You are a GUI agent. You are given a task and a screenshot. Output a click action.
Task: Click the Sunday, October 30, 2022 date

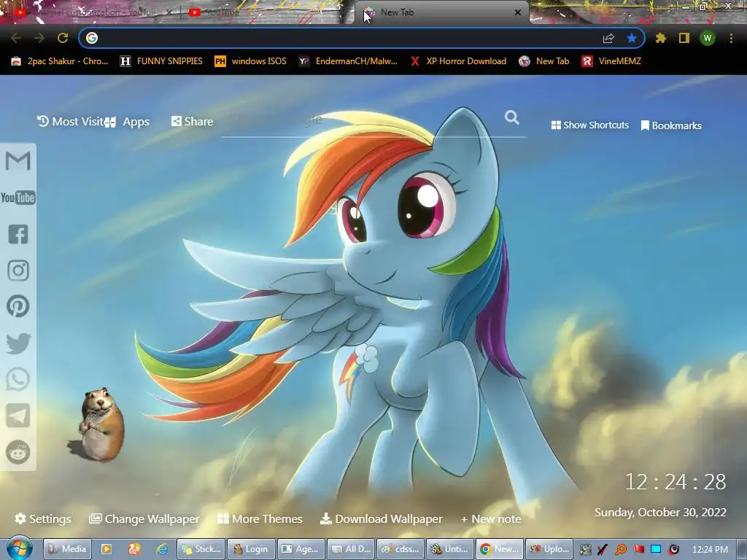click(x=660, y=513)
